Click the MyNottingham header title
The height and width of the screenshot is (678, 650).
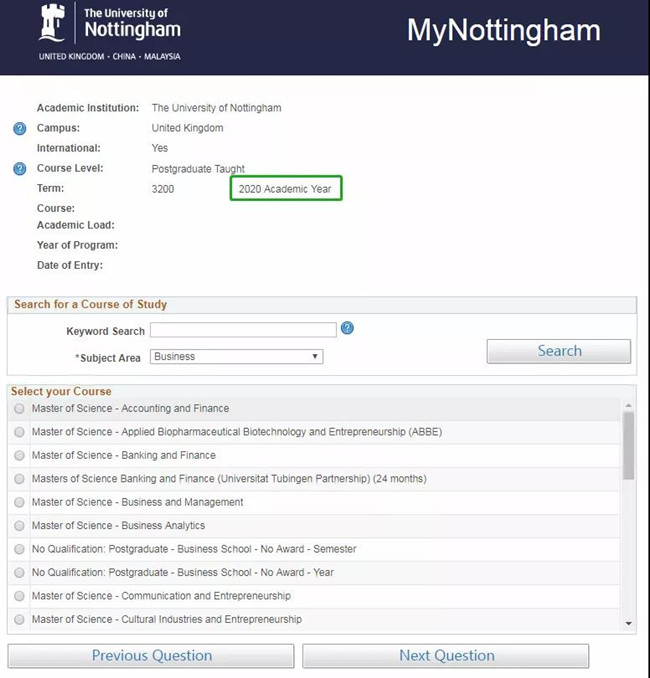pyautogui.click(x=504, y=31)
